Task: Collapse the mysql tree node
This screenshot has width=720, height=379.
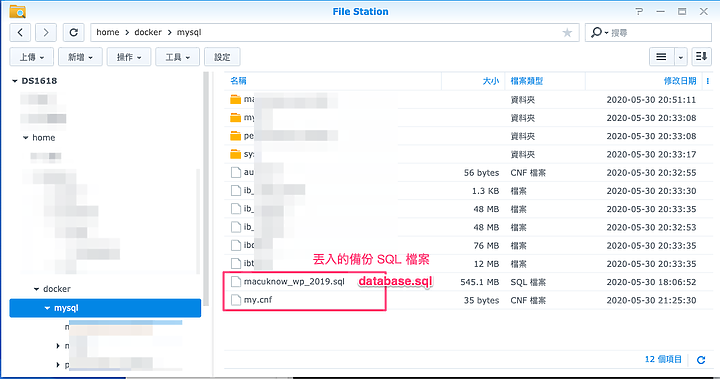Action: pos(47,308)
